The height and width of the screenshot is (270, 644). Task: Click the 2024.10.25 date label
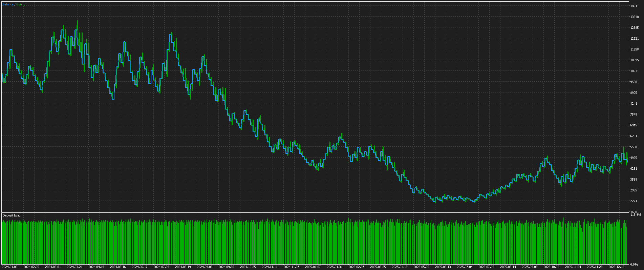[248, 267]
